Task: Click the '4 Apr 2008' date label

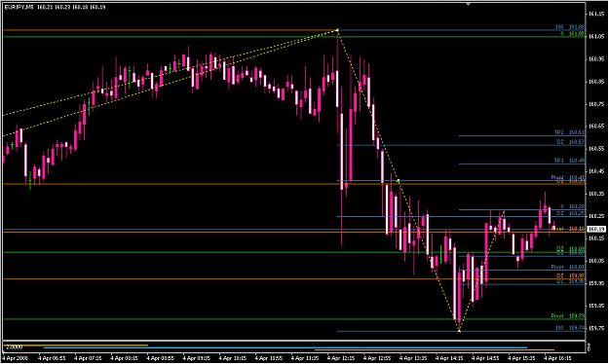Action: coord(16,358)
